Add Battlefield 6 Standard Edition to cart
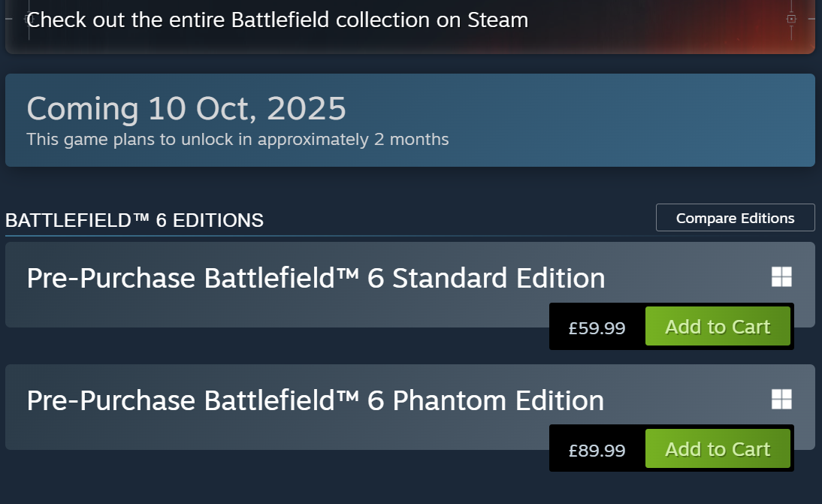The image size is (822, 504). (718, 327)
